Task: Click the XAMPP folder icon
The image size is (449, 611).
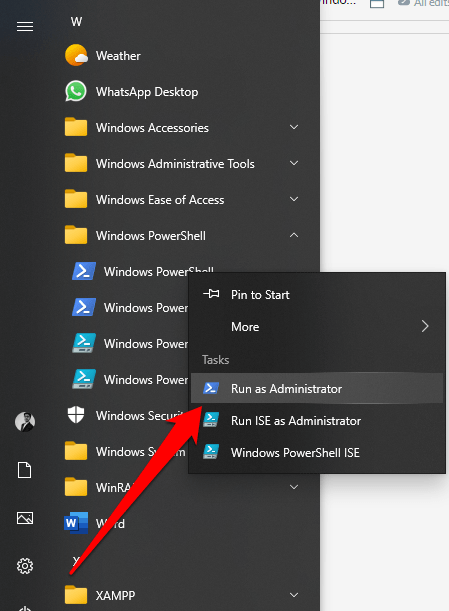Action: [x=76, y=595]
